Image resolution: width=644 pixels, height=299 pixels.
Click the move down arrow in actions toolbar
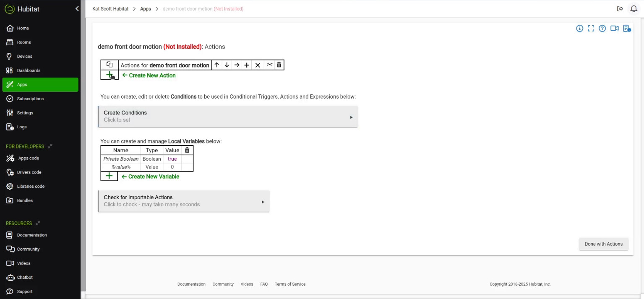pyautogui.click(x=227, y=65)
